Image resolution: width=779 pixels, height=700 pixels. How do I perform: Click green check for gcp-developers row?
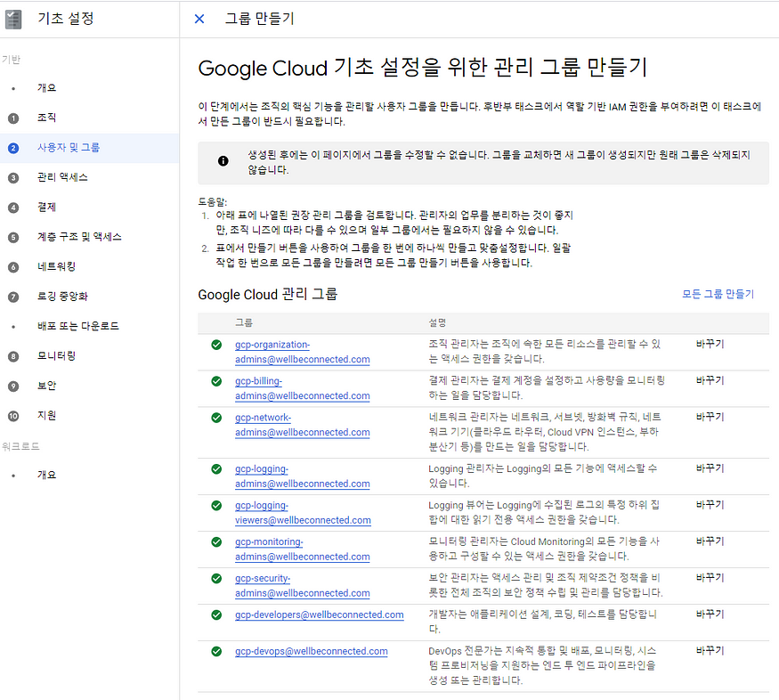click(216, 615)
